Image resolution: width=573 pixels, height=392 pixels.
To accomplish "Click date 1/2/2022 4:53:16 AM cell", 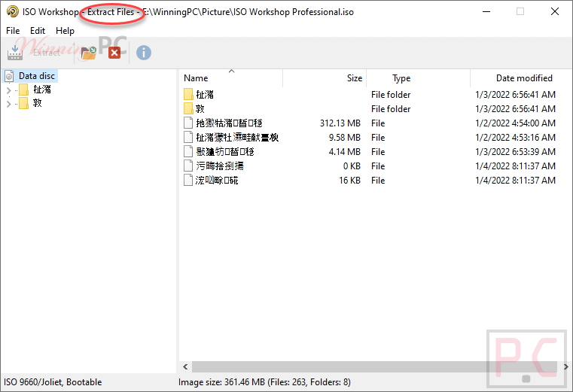I will (515, 138).
